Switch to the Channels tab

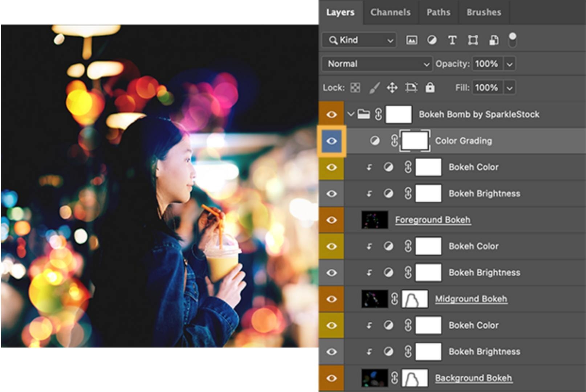[x=390, y=12]
